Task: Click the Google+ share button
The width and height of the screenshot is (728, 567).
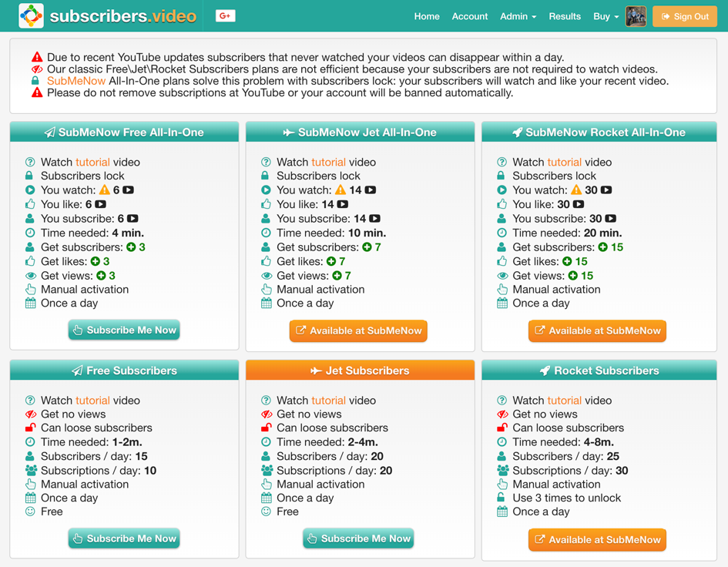Action: [225, 15]
